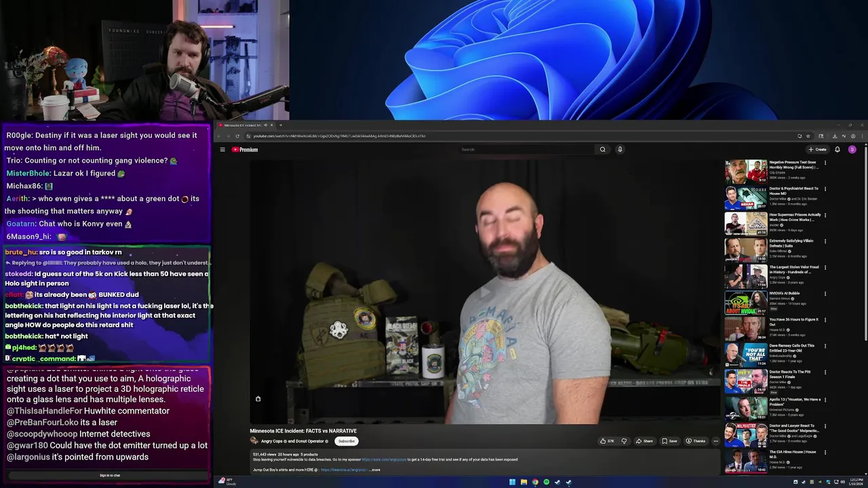The width and height of the screenshot is (868, 488).
Task: Open options menu for You Have 36 Hours
Action: (x=825, y=319)
